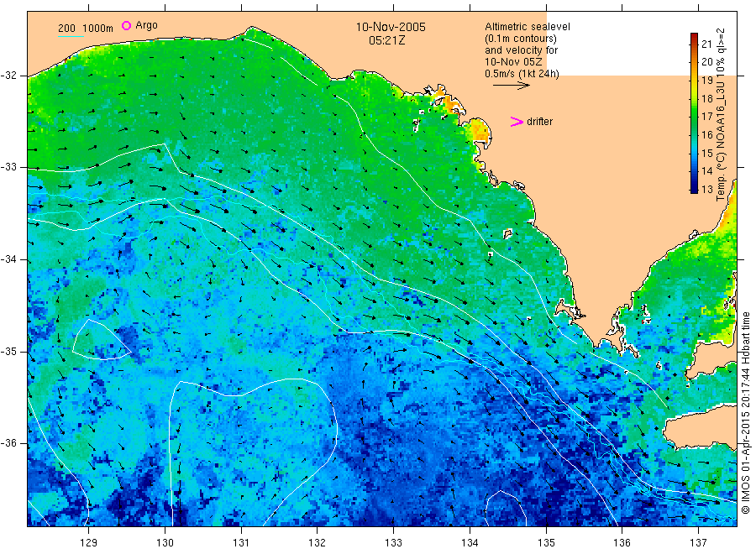Click the longitude label 136

pos(622,542)
